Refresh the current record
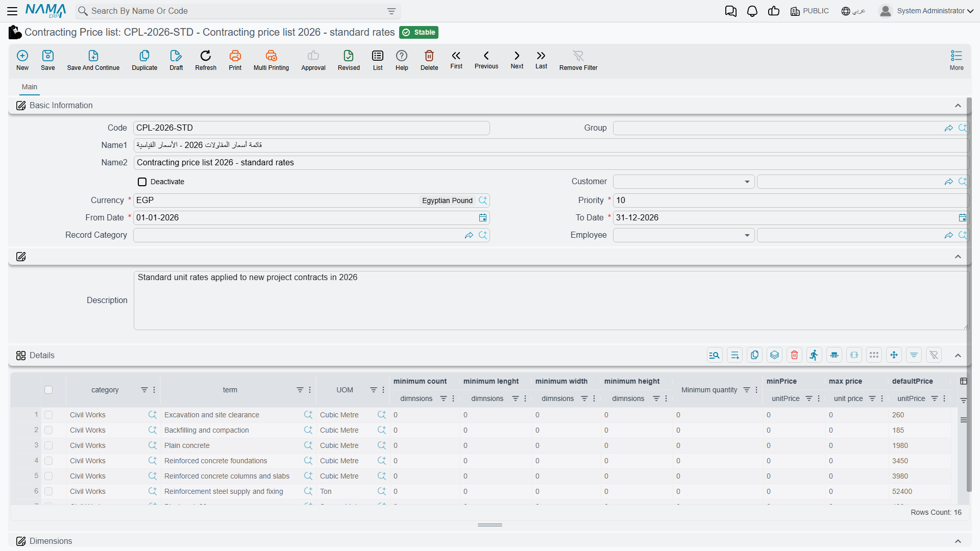 [x=206, y=60]
